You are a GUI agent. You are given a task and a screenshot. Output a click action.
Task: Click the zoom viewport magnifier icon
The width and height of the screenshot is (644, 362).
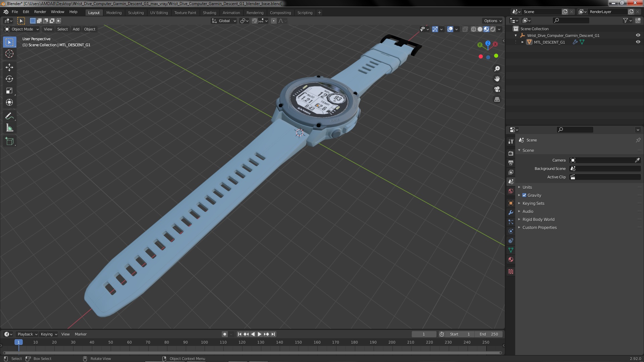point(497,69)
